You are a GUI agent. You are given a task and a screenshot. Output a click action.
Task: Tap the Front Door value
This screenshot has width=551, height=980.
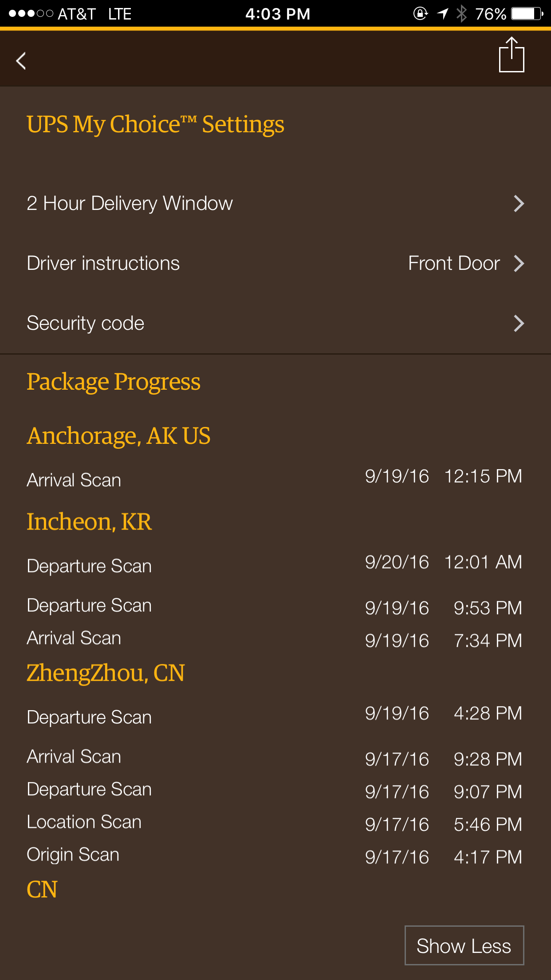[x=454, y=264]
